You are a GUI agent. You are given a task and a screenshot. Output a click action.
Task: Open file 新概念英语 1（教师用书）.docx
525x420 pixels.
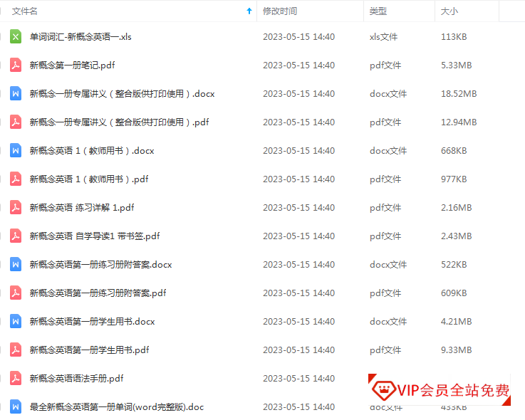point(92,151)
